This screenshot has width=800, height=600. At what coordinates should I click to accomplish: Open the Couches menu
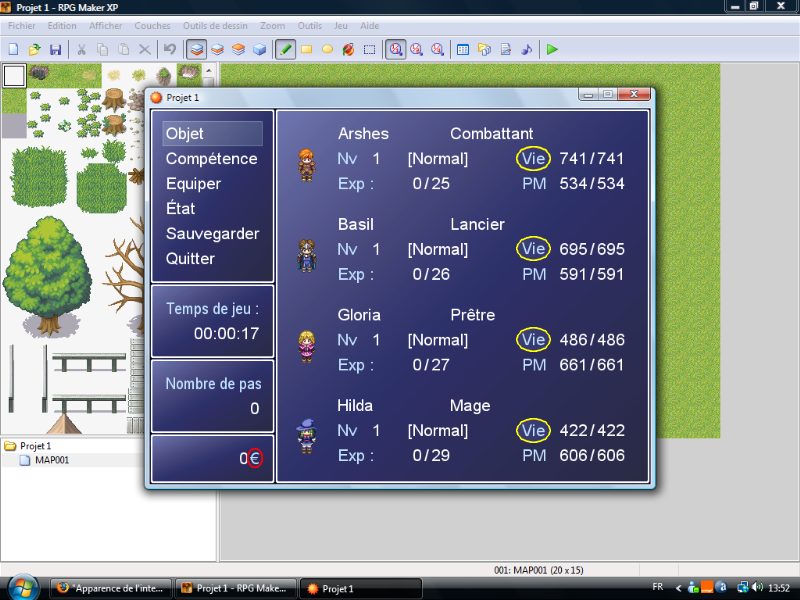click(x=153, y=26)
